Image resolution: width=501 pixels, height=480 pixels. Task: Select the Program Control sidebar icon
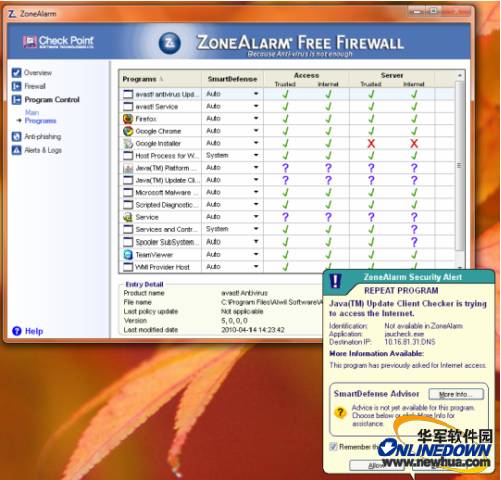pos(16,100)
